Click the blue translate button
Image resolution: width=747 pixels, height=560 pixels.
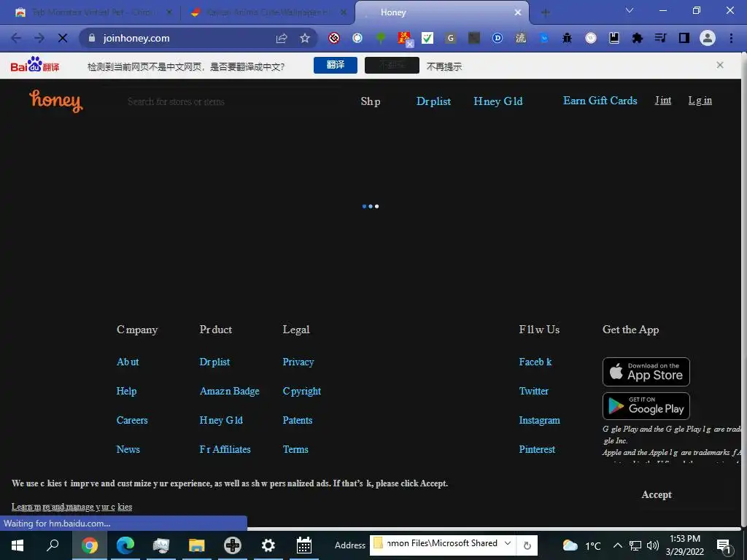point(336,65)
